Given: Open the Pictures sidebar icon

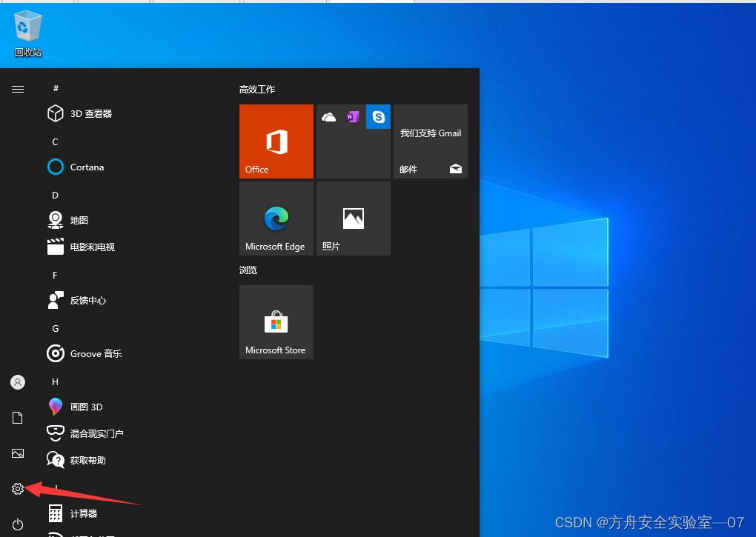Looking at the screenshot, I should coord(18,453).
